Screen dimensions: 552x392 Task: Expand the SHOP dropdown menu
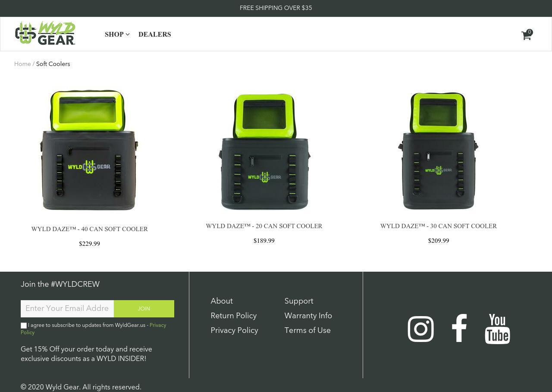click(117, 34)
